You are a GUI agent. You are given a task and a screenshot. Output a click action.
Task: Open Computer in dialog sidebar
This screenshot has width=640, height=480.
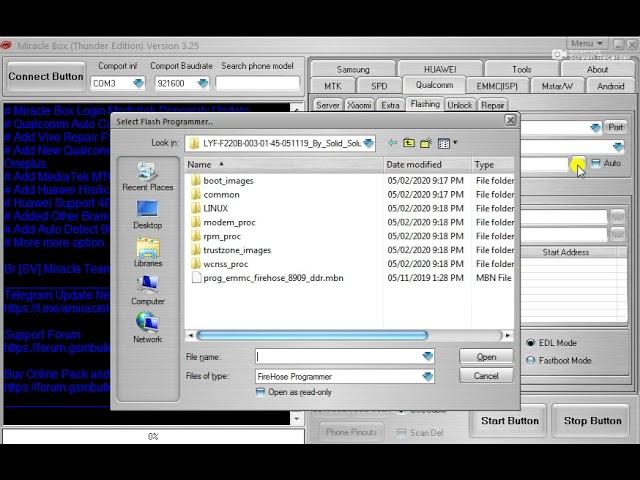pos(148,291)
